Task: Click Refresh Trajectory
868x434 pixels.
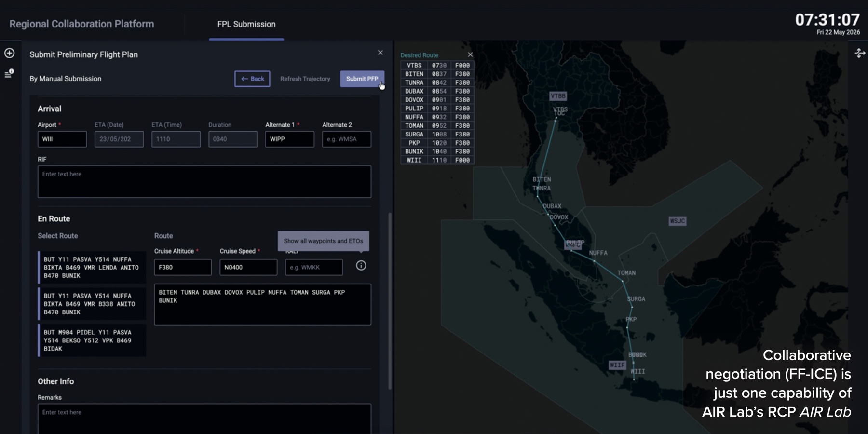Action: [x=305, y=79]
